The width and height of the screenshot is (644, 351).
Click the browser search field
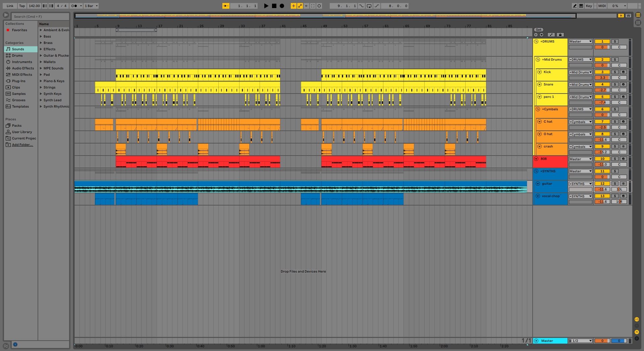pos(40,16)
